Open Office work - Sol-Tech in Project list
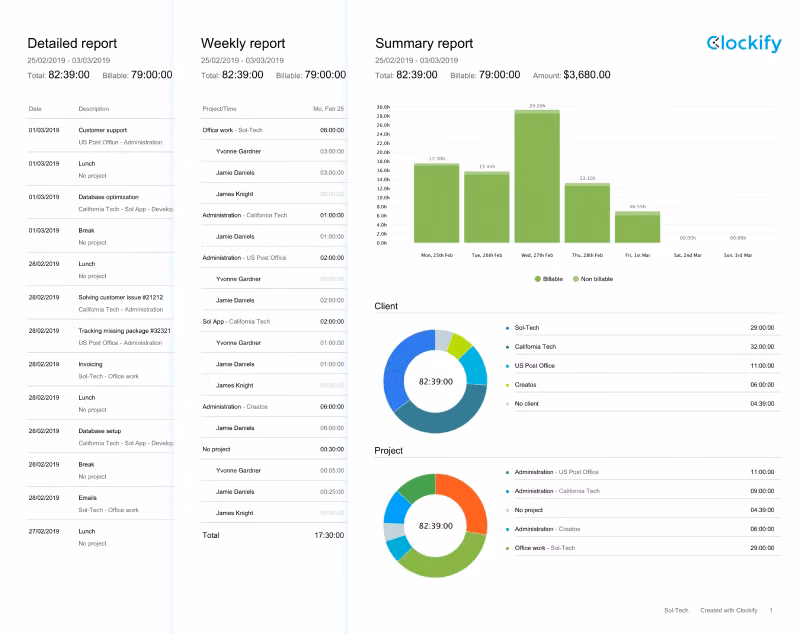The width and height of the screenshot is (800, 634). coord(545,548)
